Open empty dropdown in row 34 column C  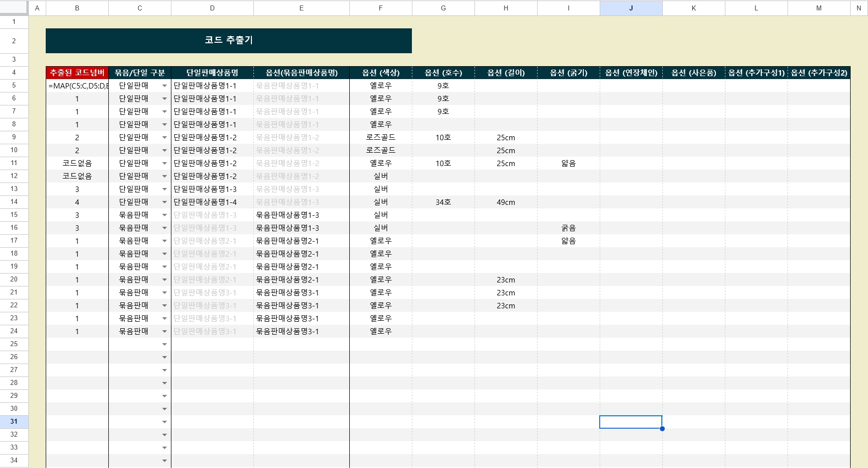(x=164, y=461)
